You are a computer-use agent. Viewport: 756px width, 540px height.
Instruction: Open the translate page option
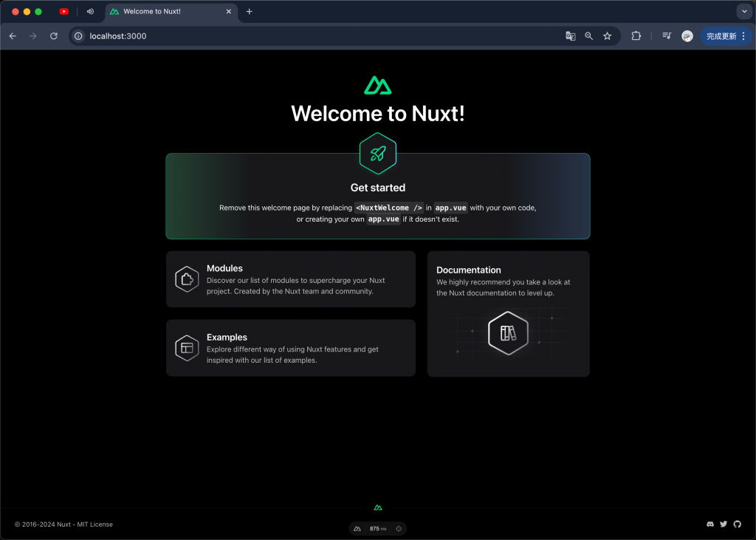click(x=571, y=36)
